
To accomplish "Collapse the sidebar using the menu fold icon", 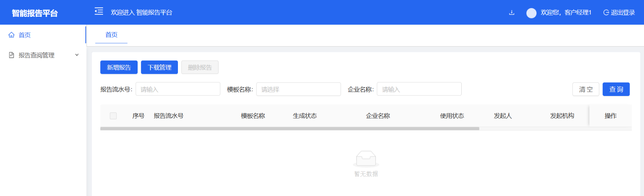I will 99,12.
